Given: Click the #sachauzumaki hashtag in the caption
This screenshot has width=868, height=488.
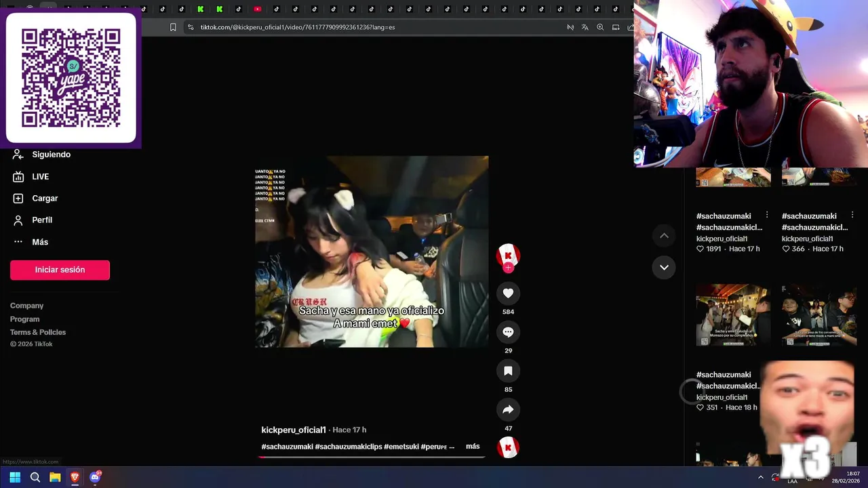Looking at the screenshot, I should click(288, 447).
